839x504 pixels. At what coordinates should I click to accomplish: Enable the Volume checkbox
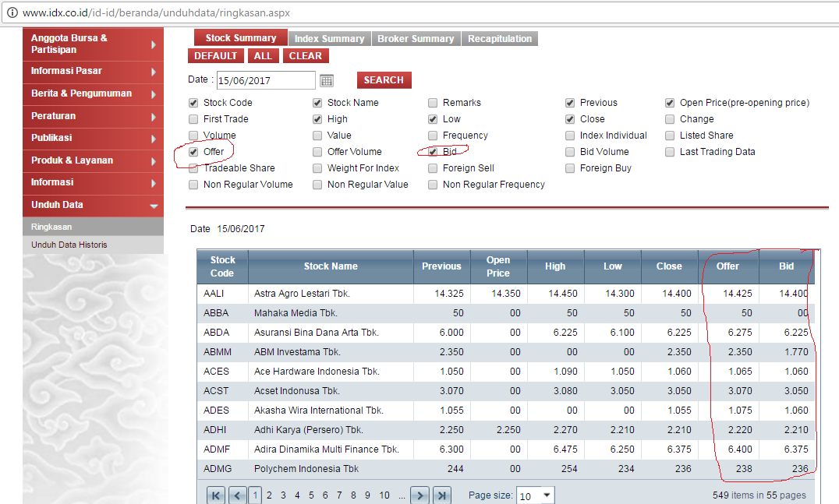click(193, 135)
